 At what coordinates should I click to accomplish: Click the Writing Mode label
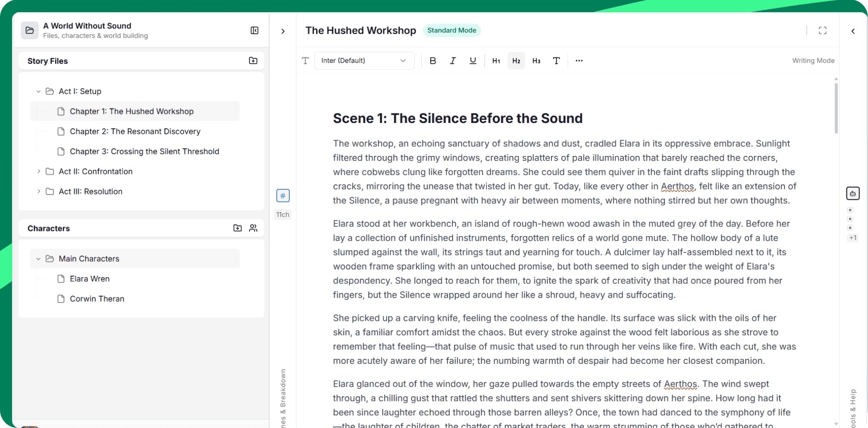pos(813,61)
